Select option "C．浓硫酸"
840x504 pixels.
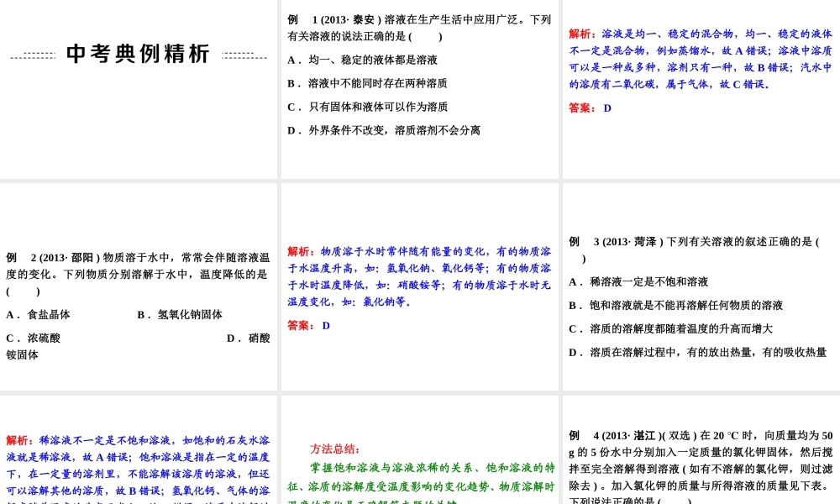coord(34,339)
